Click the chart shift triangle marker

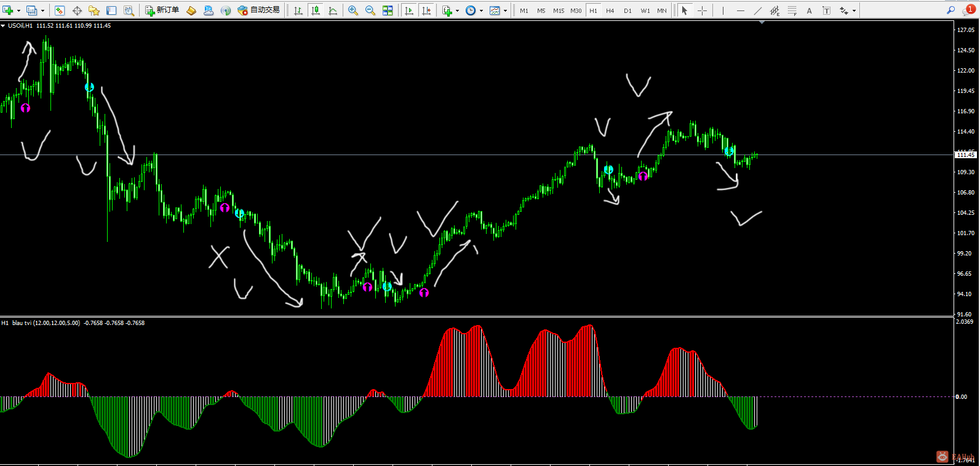click(x=762, y=23)
